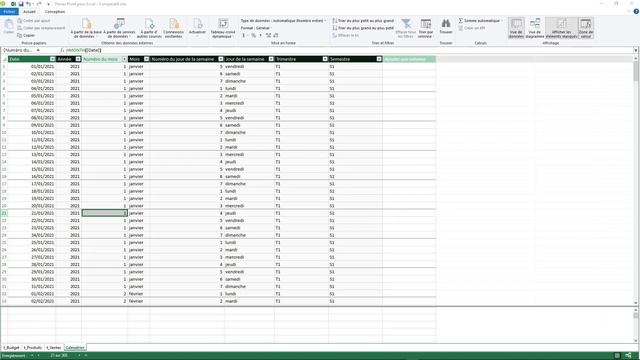This screenshot has height=360, width=640.
Task: Select the date cell 21/01/2021
Action: coord(31,213)
